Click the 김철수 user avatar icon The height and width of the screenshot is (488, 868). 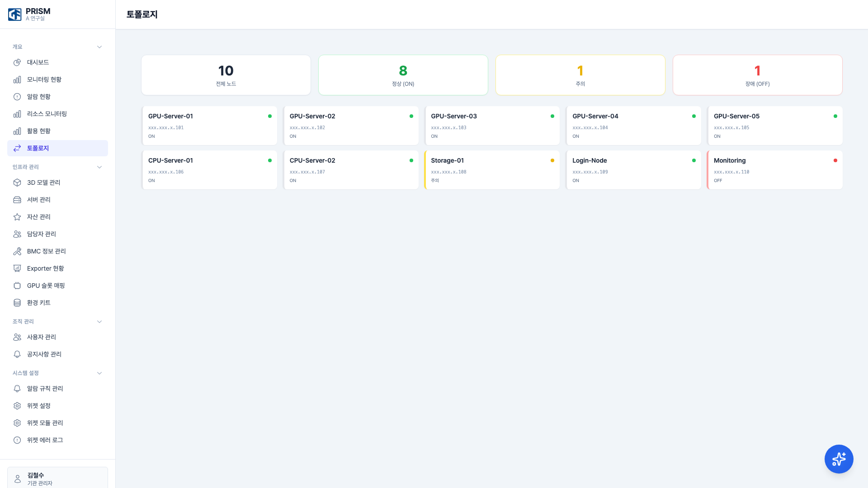pyautogui.click(x=18, y=479)
